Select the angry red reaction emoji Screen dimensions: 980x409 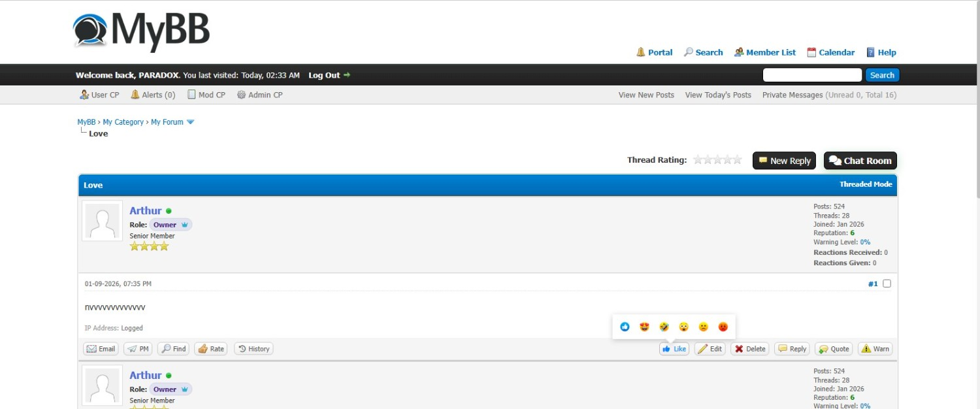pos(723,327)
